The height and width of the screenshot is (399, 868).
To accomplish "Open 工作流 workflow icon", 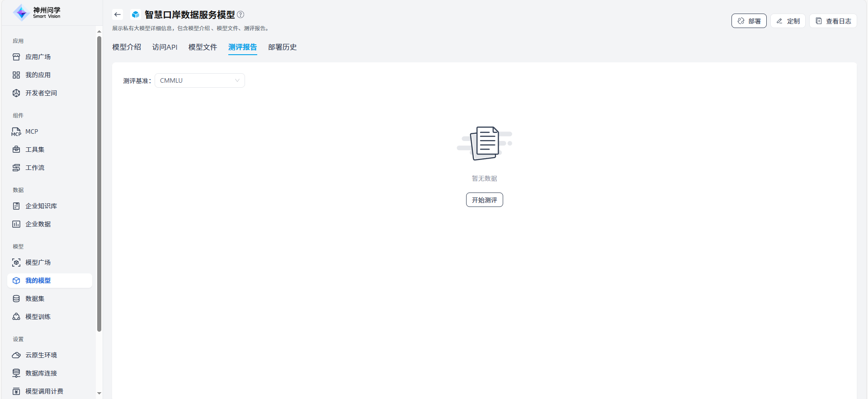I will coord(16,168).
